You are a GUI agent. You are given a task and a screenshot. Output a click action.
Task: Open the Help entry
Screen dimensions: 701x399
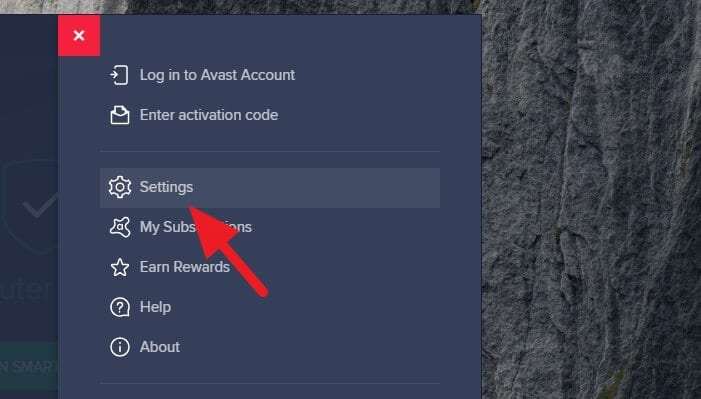tap(155, 307)
